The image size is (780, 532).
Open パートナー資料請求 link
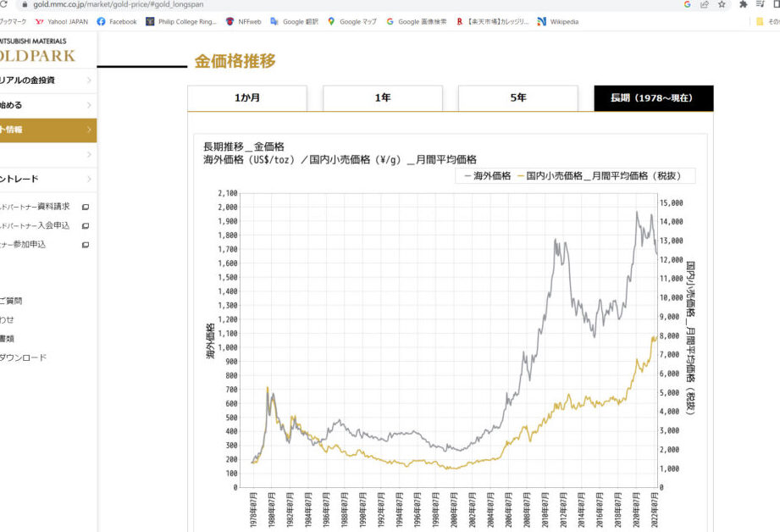click(x=35, y=207)
